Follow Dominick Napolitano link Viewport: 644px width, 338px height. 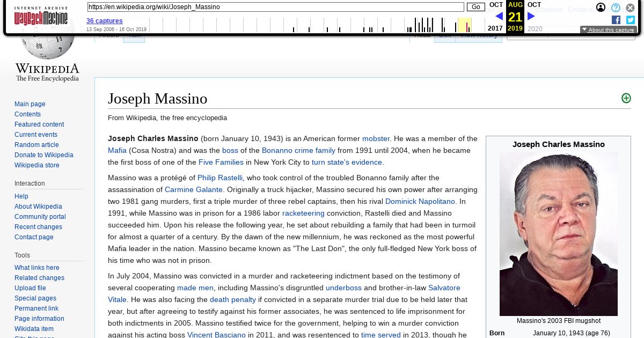420,201
